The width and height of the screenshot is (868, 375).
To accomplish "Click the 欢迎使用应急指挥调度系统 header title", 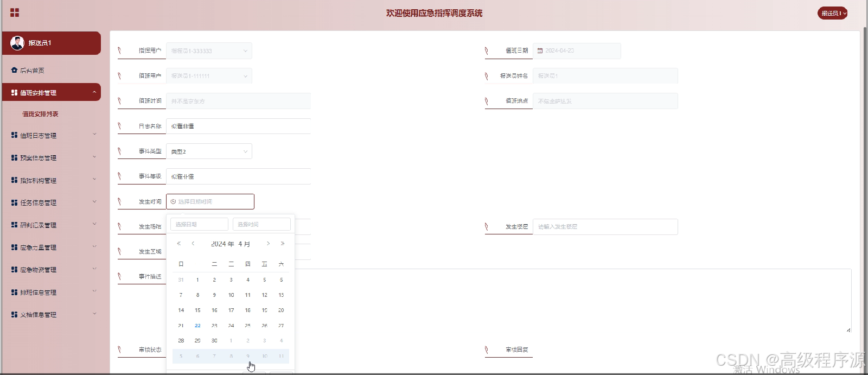I will point(434,13).
